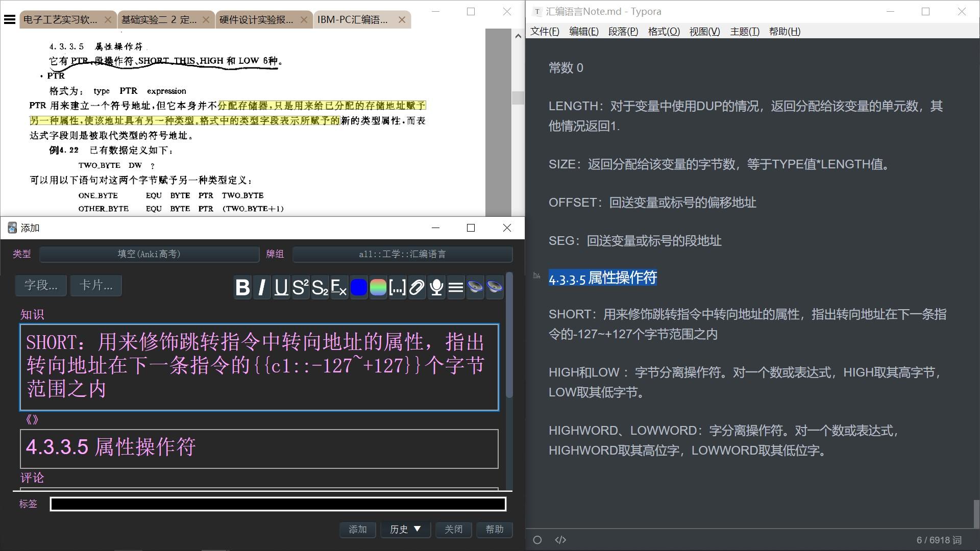Toggle italic formatting in card editor
The width and height of the screenshot is (980, 551).
(262, 287)
